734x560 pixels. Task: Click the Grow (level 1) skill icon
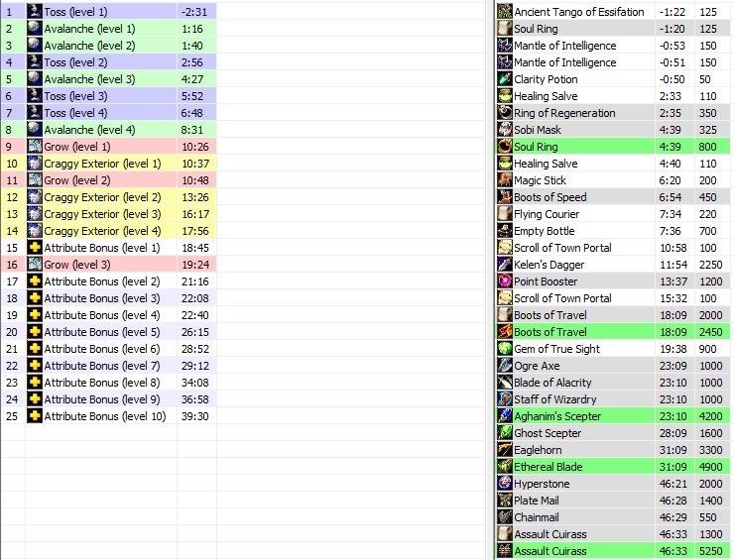tap(35, 146)
